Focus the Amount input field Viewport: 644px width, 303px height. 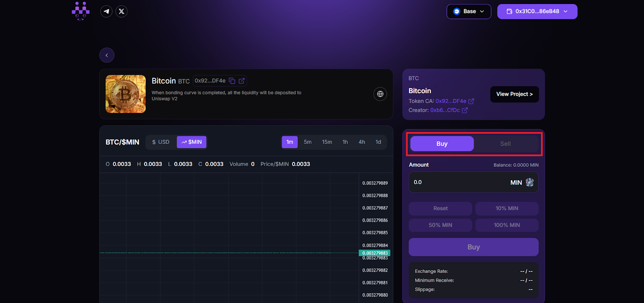point(459,182)
